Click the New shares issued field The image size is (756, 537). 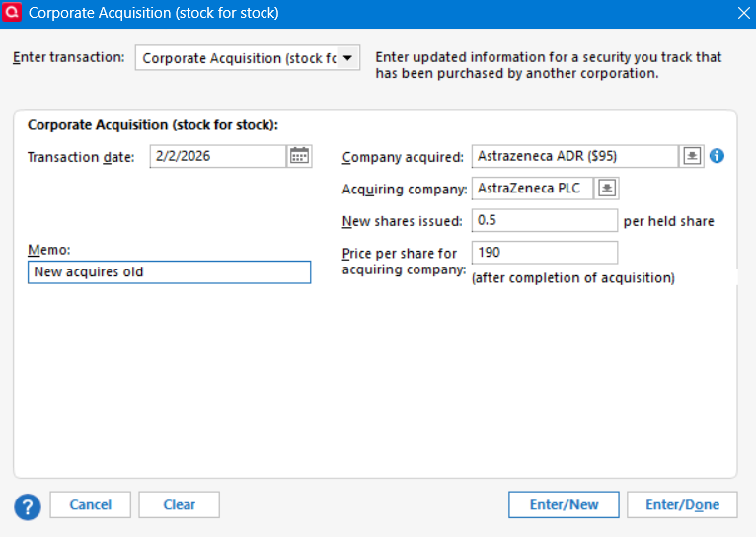tap(545, 220)
